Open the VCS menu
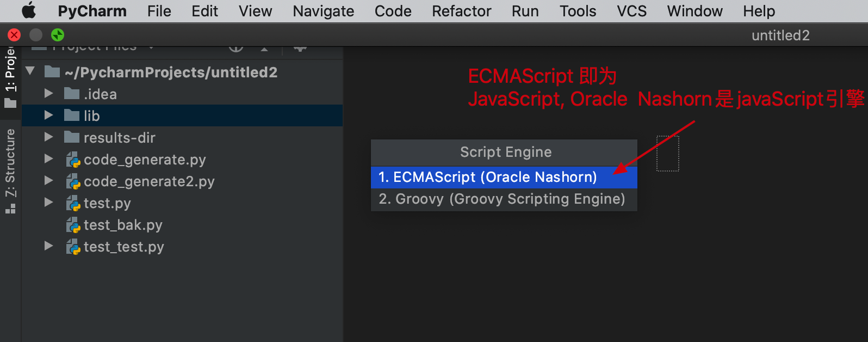 click(x=631, y=11)
